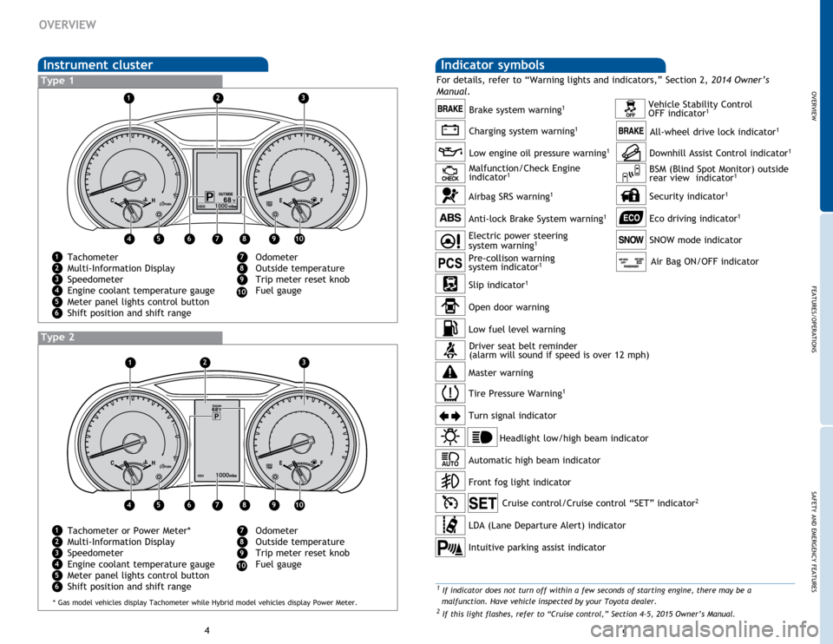The width and height of the screenshot is (833, 644).
Task: Open the SAFETY AND EMERGENCY FEATURES tab
Action: click(x=826, y=536)
